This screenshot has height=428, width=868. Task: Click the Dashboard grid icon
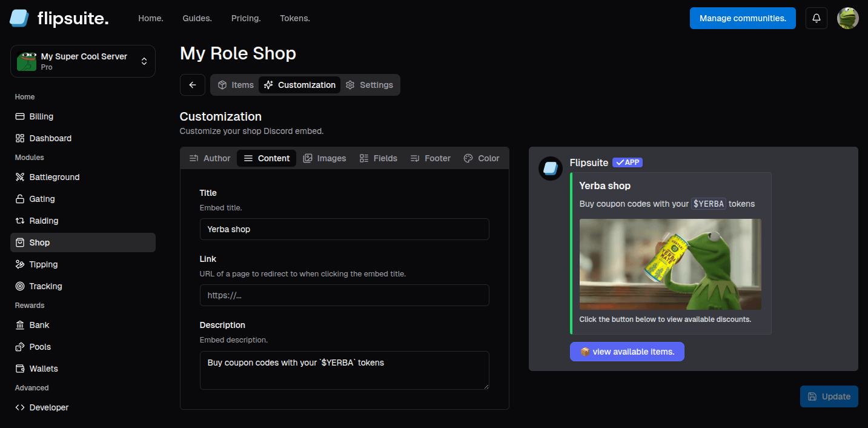tap(20, 138)
